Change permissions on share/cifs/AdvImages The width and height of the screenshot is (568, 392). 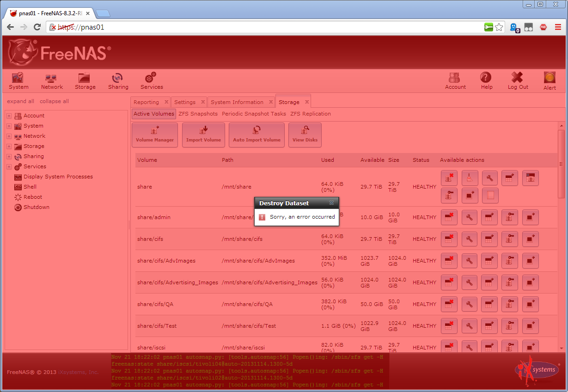(510, 261)
